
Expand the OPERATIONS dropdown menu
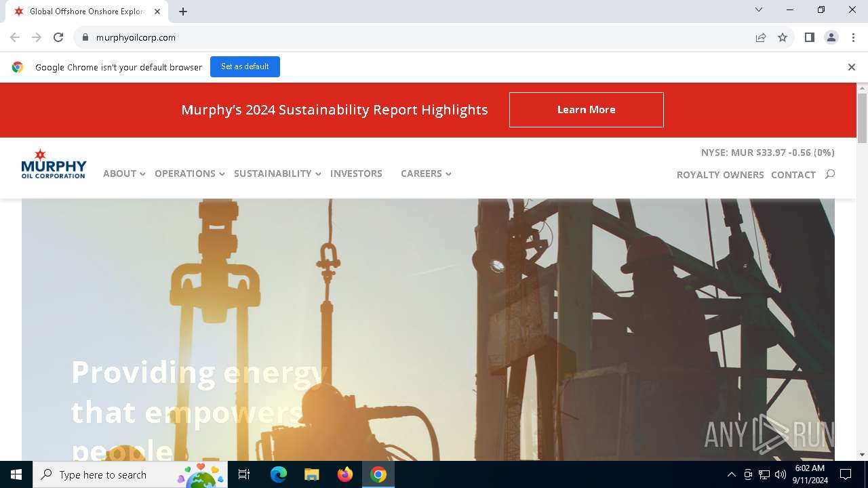pos(189,174)
